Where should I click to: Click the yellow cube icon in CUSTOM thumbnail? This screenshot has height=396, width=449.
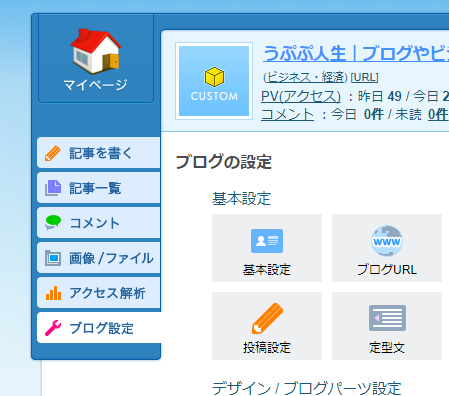pyautogui.click(x=214, y=77)
